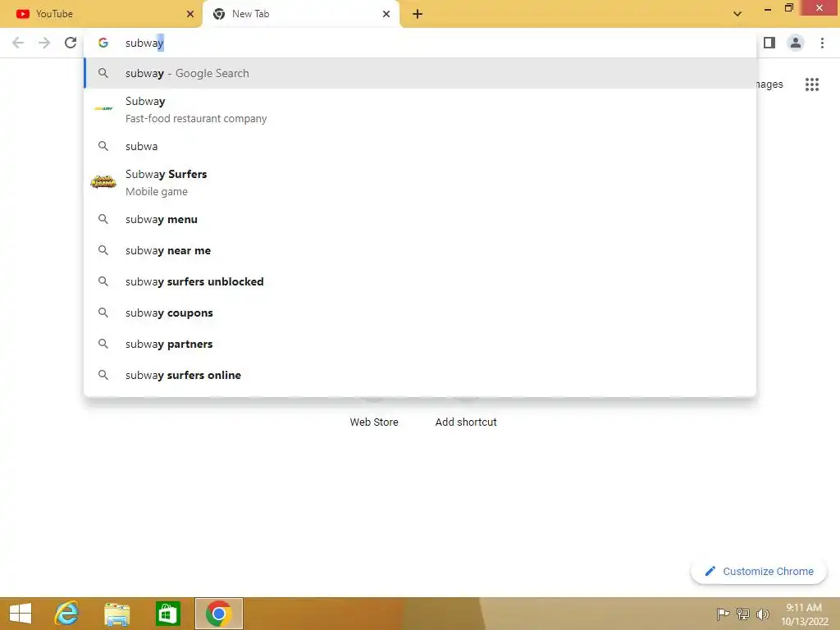Screen dimensions: 840x630
Task: Open a new browser tab
Action: click(418, 14)
